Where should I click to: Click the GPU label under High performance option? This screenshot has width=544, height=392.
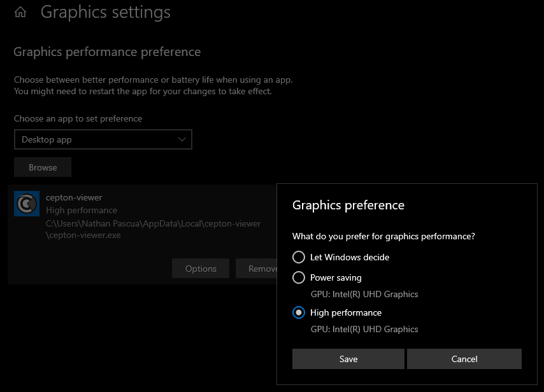(x=364, y=329)
